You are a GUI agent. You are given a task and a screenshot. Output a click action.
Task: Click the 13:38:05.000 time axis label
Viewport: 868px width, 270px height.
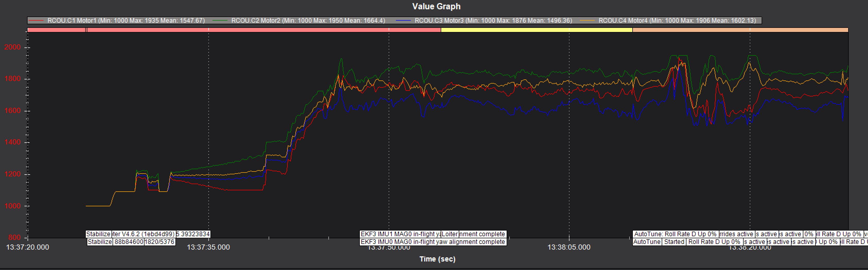pos(569,247)
